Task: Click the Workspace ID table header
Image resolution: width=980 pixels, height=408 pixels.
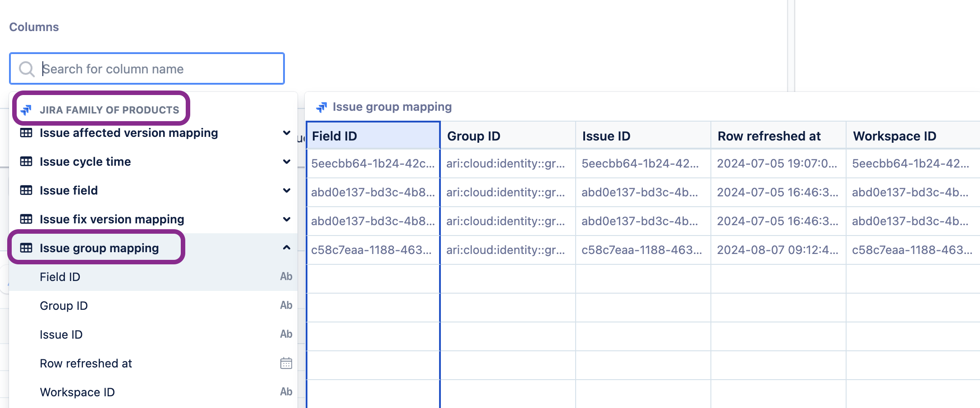Action: point(913,136)
